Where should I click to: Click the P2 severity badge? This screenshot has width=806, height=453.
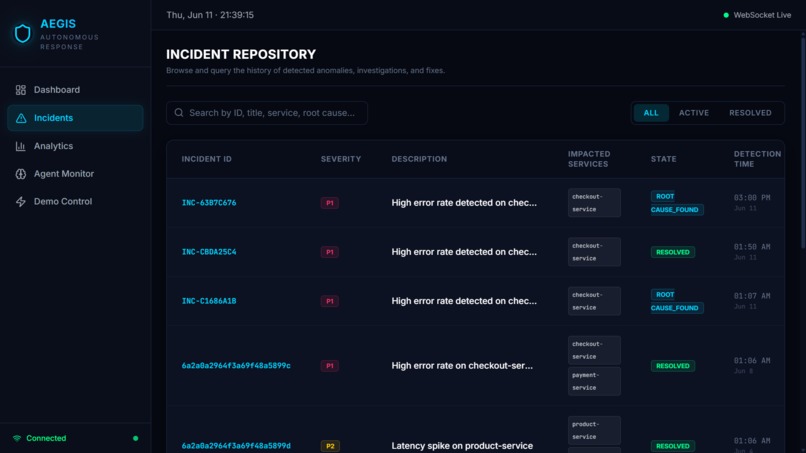(x=329, y=446)
